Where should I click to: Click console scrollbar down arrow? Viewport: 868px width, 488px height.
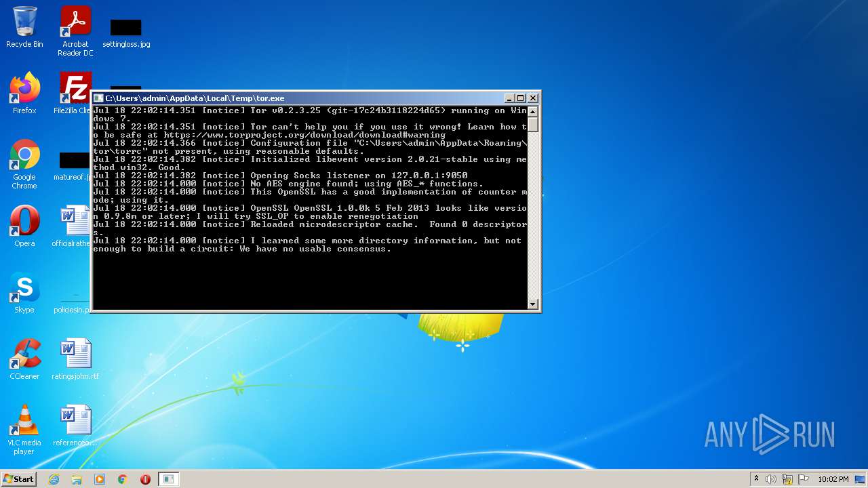pos(533,304)
